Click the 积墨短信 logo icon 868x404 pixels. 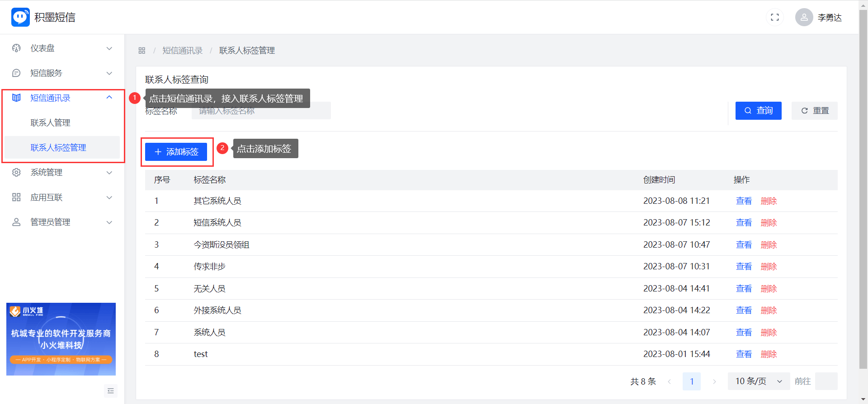(x=20, y=17)
